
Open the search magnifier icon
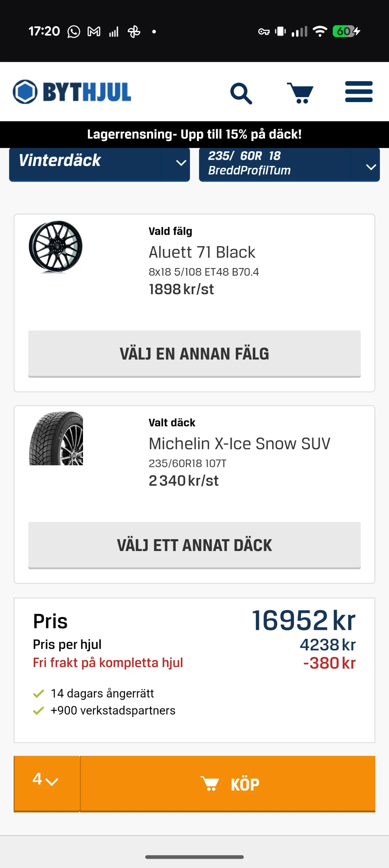coord(241,93)
